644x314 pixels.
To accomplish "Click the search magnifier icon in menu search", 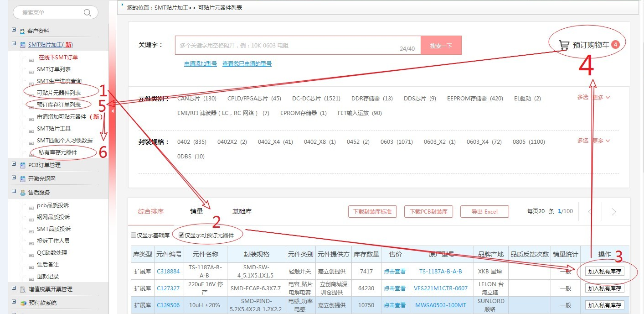I will click(88, 13).
